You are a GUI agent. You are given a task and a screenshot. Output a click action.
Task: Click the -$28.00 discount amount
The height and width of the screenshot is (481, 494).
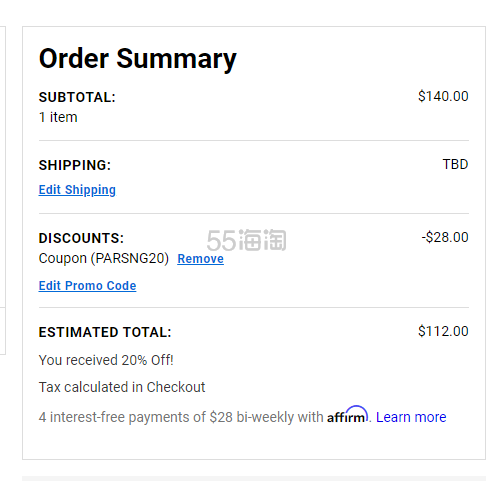coord(445,237)
